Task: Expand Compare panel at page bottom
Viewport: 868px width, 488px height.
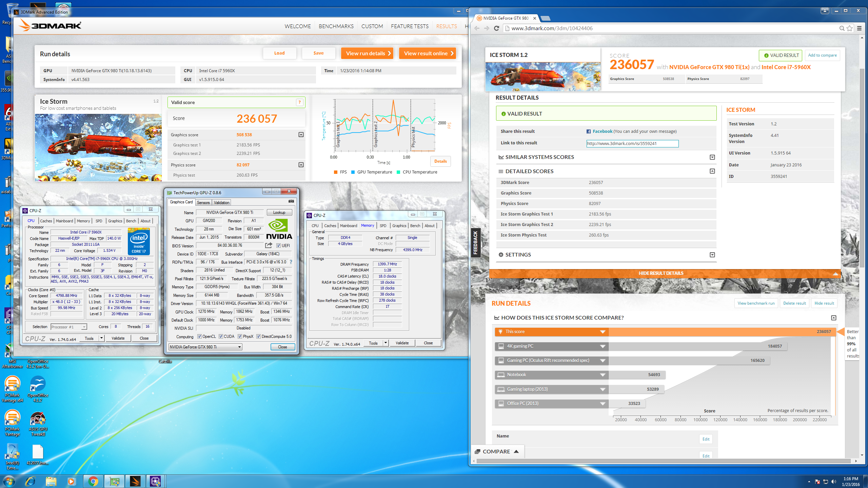Action: pyautogui.click(x=497, y=452)
